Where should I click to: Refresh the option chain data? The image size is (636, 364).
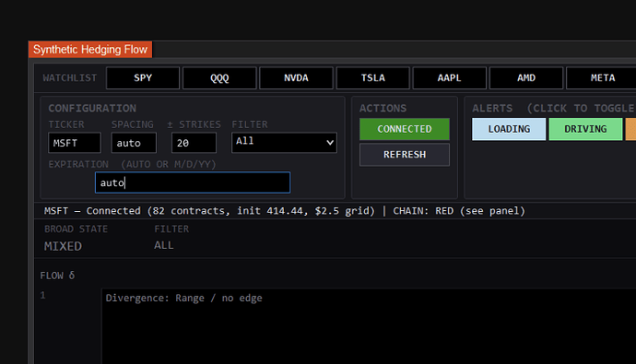[x=405, y=155]
